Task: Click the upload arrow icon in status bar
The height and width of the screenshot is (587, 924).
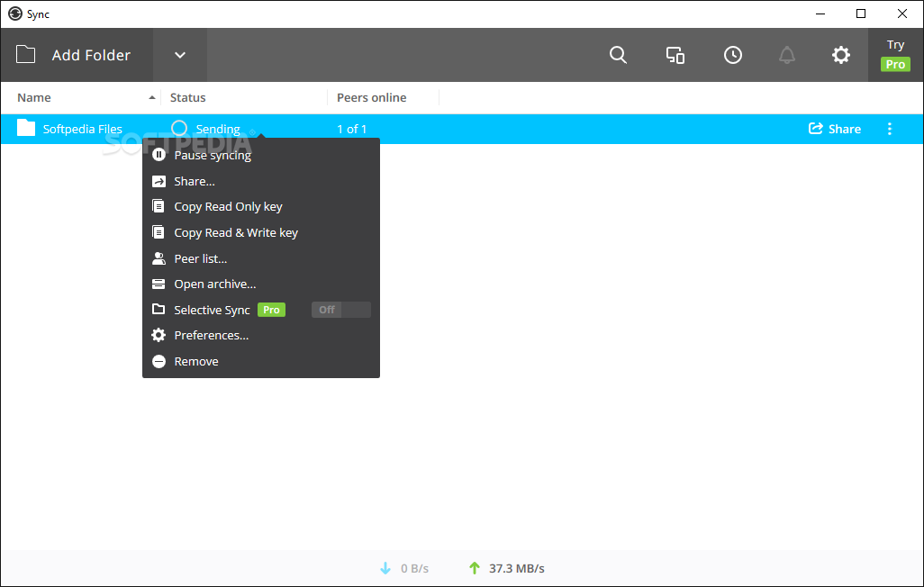Action: coord(475,568)
